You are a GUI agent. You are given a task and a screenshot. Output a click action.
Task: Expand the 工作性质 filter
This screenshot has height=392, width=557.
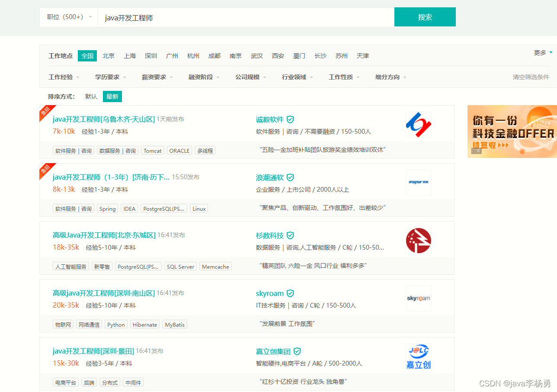pyautogui.click(x=344, y=77)
